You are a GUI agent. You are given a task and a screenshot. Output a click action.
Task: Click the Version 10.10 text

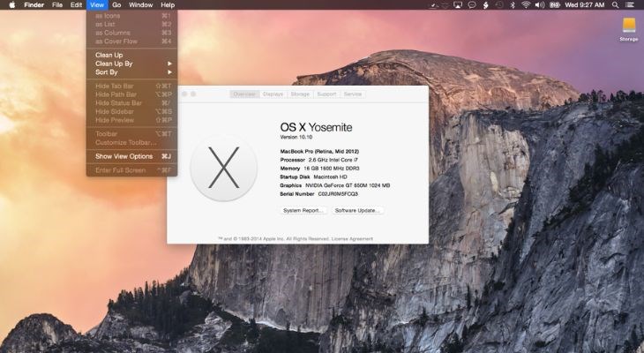(x=296, y=137)
